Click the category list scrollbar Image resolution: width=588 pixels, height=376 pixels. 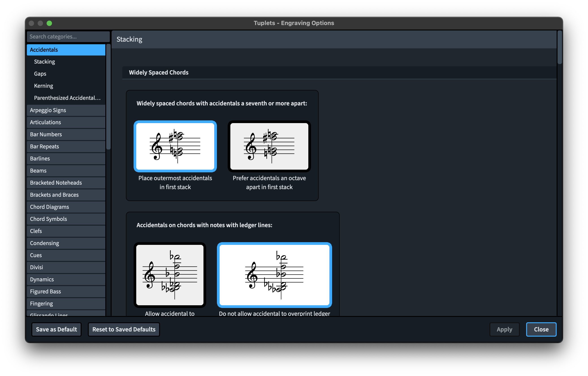(108, 97)
